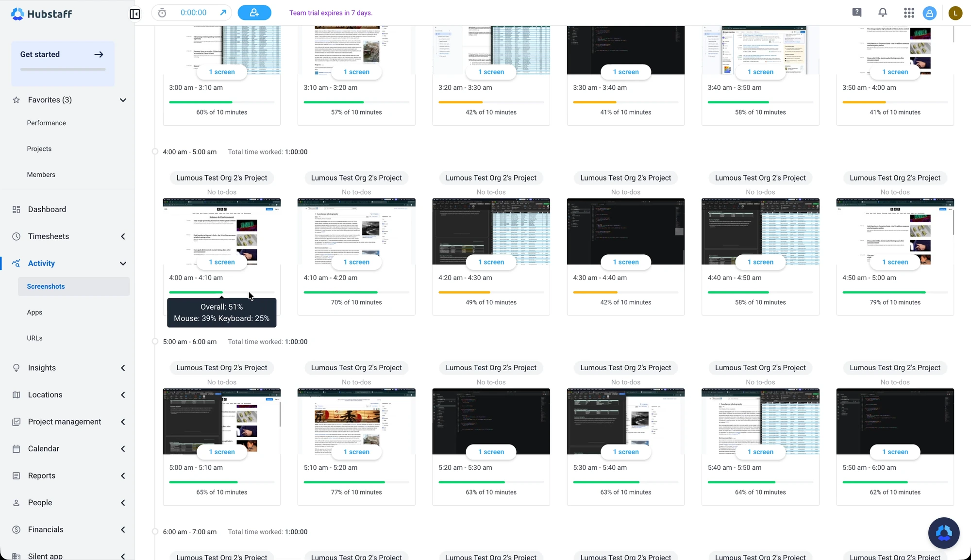Click the 1 screen button for 4:10 am - 4:20 am

tap(356, 262)
